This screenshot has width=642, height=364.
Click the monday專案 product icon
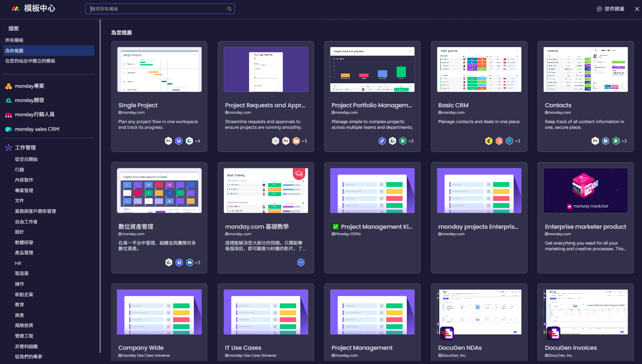click(x=9, y=86)
